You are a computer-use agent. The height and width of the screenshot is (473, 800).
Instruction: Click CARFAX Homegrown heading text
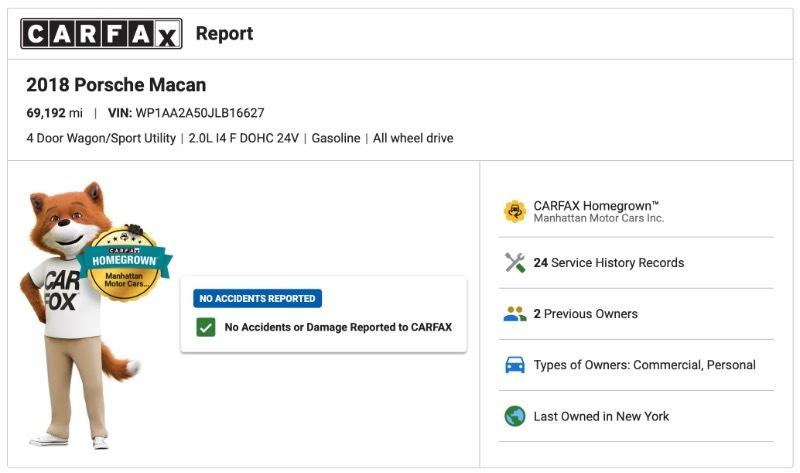pos(596,206)
